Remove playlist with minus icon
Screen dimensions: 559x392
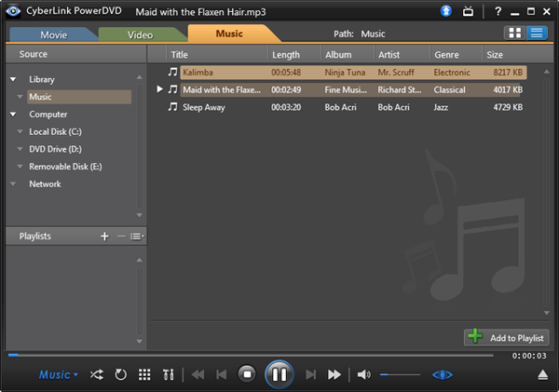click(121, 236)
